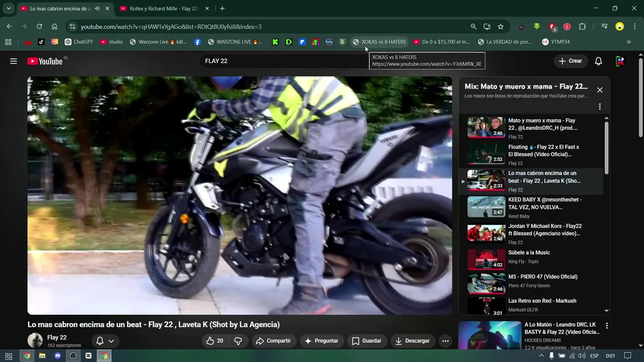Like the video with thumbs up
This screenshot has height=362, width=644.
pos(214,341)
